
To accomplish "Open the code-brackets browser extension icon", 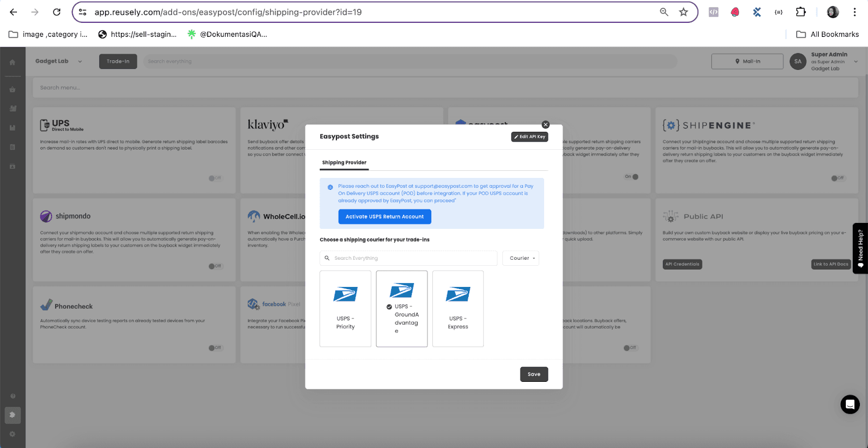I will (x=714, y=12).
